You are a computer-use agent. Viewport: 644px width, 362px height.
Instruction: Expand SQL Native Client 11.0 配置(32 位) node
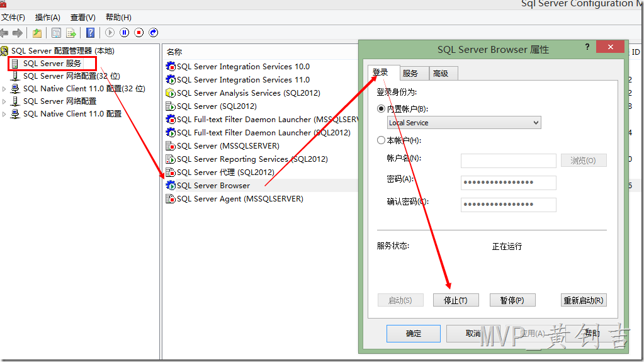[4, 89]
